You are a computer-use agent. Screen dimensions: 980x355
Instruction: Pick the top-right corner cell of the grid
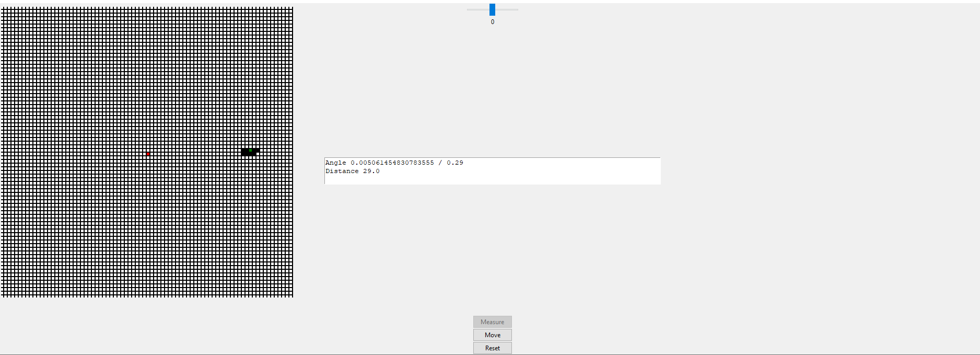click(290, 8)
